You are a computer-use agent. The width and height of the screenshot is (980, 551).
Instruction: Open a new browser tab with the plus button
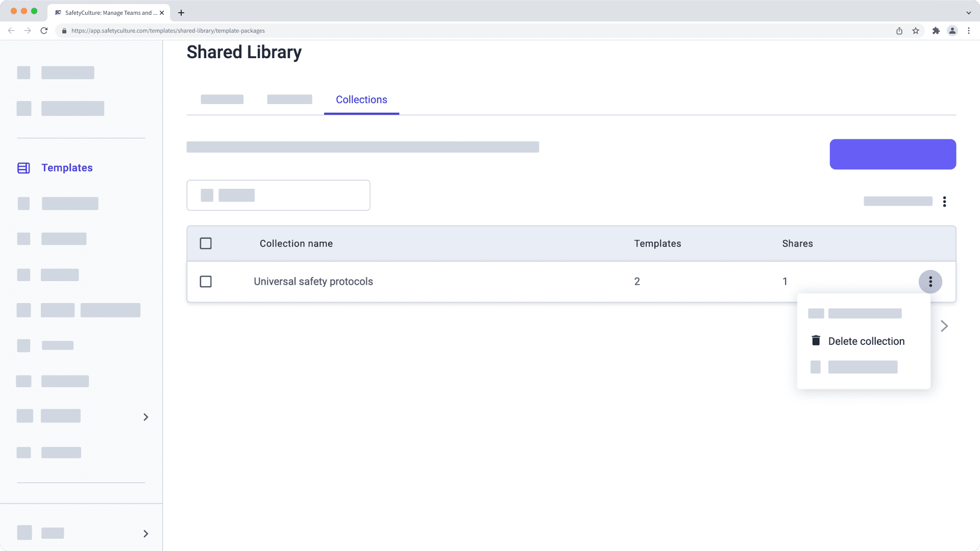181,13
